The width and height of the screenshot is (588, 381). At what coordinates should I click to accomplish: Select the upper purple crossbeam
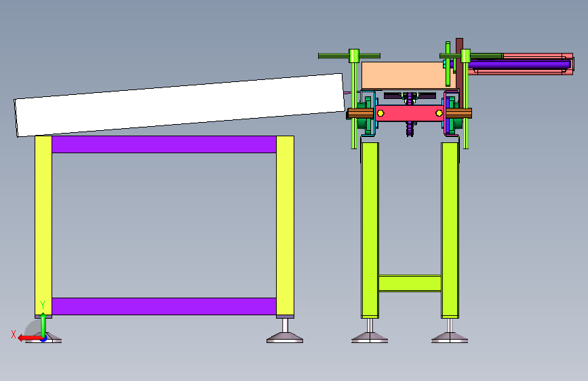(164, 144)
